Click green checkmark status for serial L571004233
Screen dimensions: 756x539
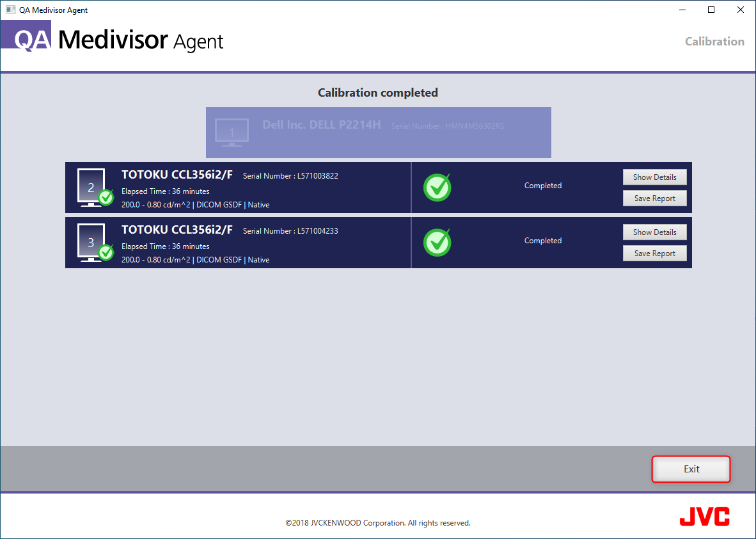click(x=437, y=242)
